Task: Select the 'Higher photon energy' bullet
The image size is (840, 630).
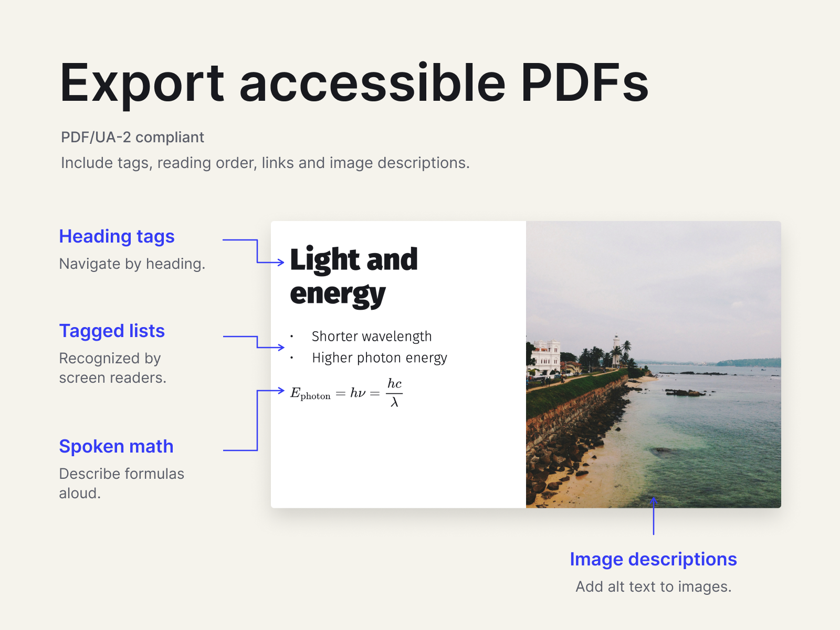Action: pyautogui.click(x=379, y=358)
